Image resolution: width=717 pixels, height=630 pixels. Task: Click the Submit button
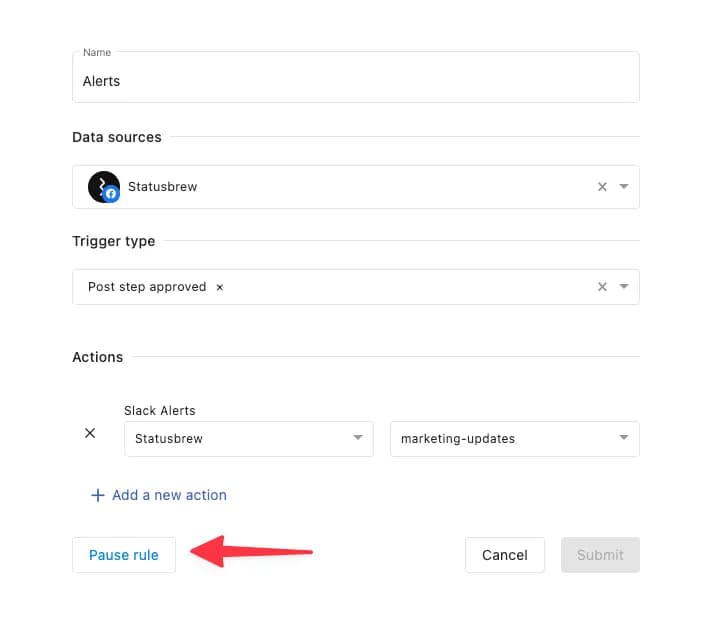coord(600,555)
